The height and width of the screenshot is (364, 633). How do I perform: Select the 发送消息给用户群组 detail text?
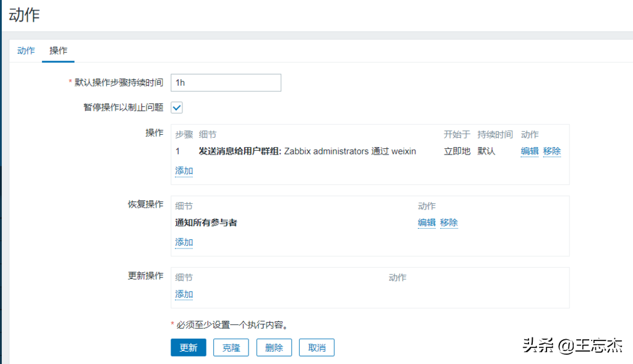[x=240, y=151]
